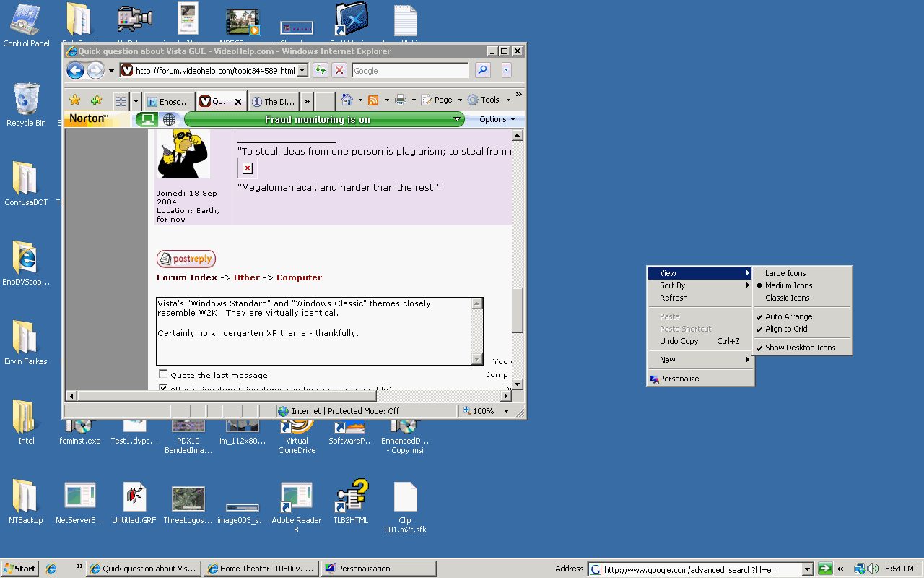Image resolution: width=924 pixels, height=578 pixels.
Task: Switch to Enoso... browser tab
Action: [x=169, y=101]
